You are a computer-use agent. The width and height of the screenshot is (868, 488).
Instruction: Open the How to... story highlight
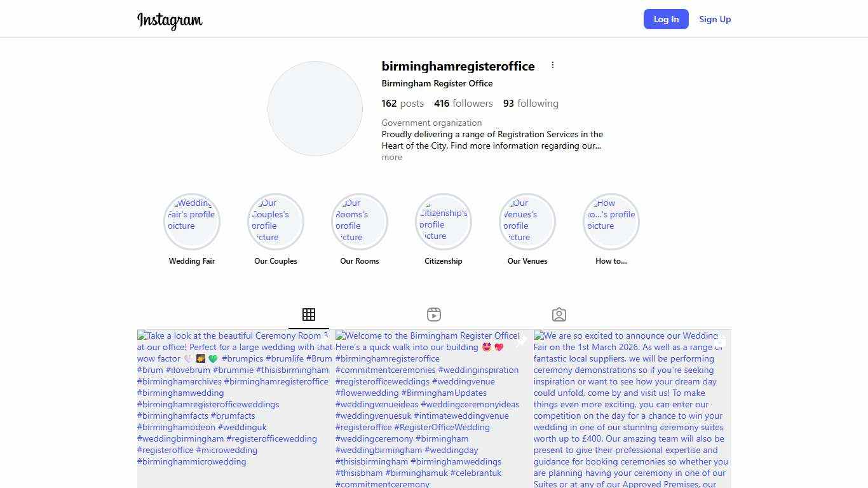(x=611, y=222)
